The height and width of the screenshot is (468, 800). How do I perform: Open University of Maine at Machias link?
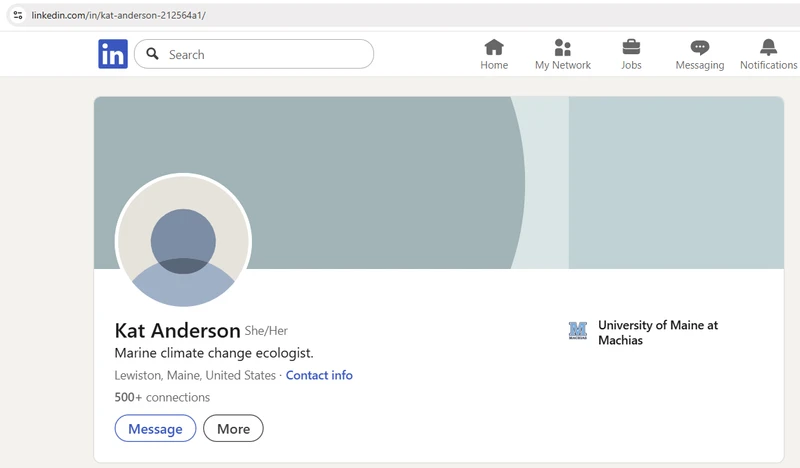[658, 332]
